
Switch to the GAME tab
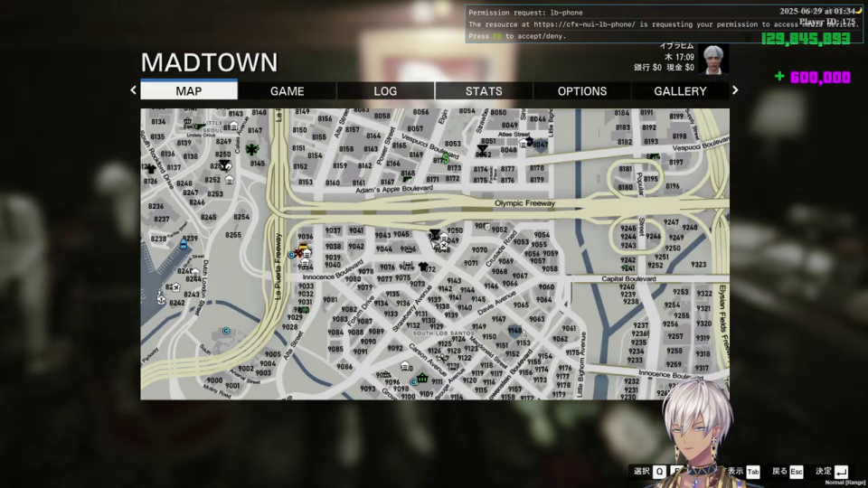(x=287, y=90)
